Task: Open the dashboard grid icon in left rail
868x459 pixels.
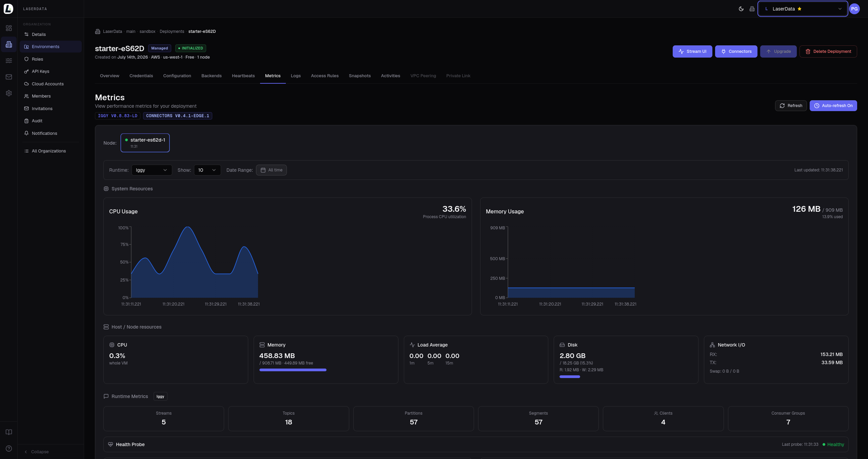Action: click(x=9, y=28)
